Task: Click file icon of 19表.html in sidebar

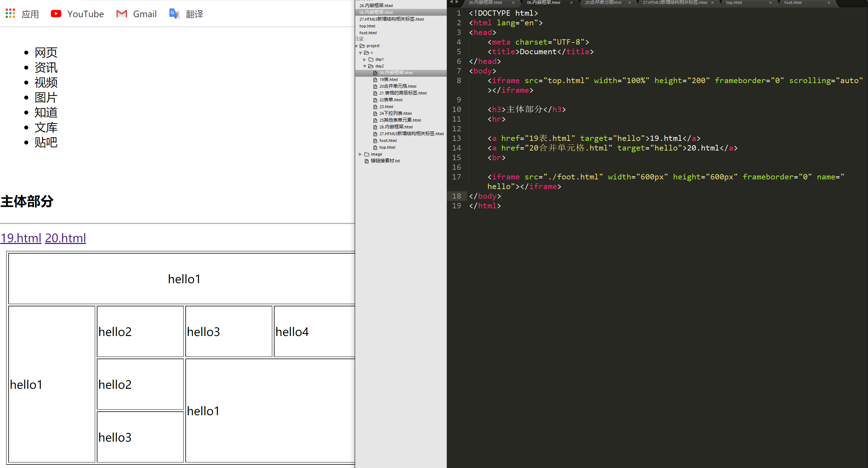Action: click(x=375, y=80)
